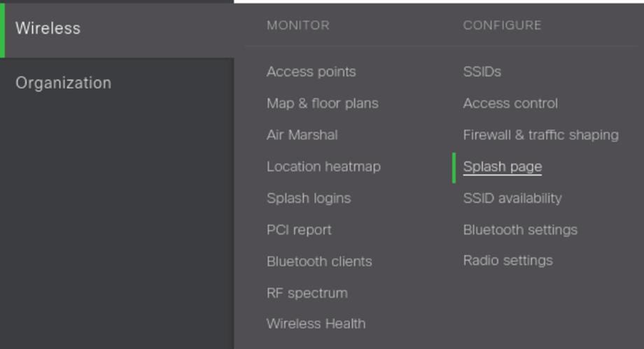Open the PCI report

(299, 229)
